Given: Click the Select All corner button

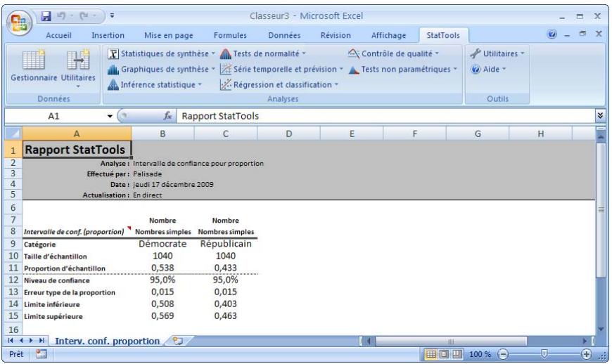Looking at the screenshot, I should 13,134.
